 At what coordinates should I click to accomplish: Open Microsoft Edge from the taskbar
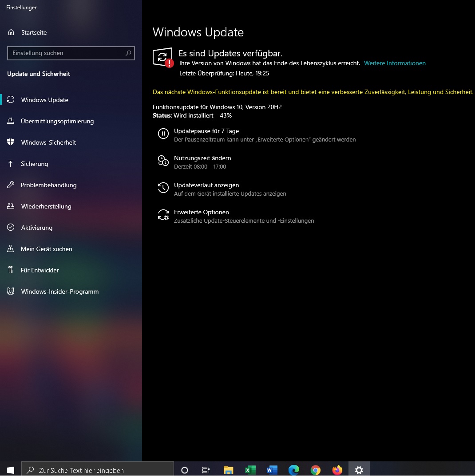click(293, 470)
